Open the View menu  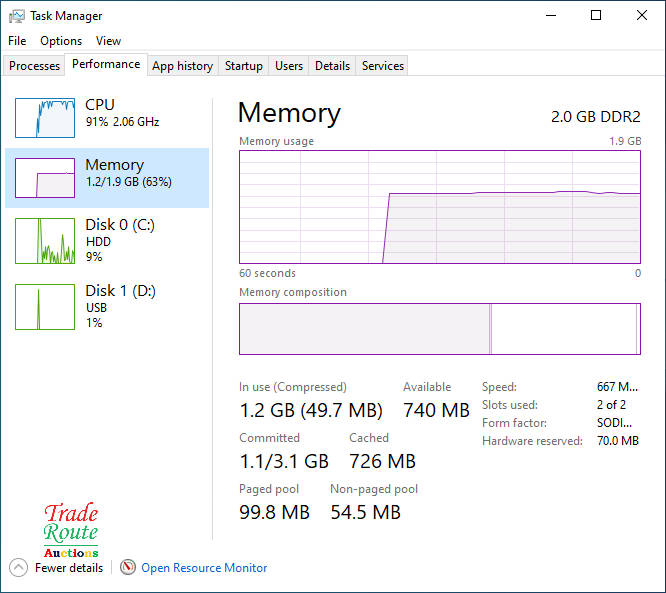[x=108, y=41]
